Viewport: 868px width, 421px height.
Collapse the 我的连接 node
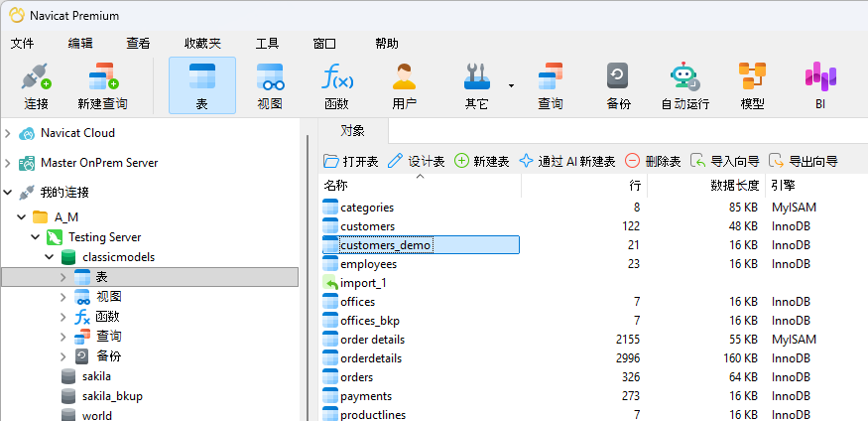coord(8,193)
